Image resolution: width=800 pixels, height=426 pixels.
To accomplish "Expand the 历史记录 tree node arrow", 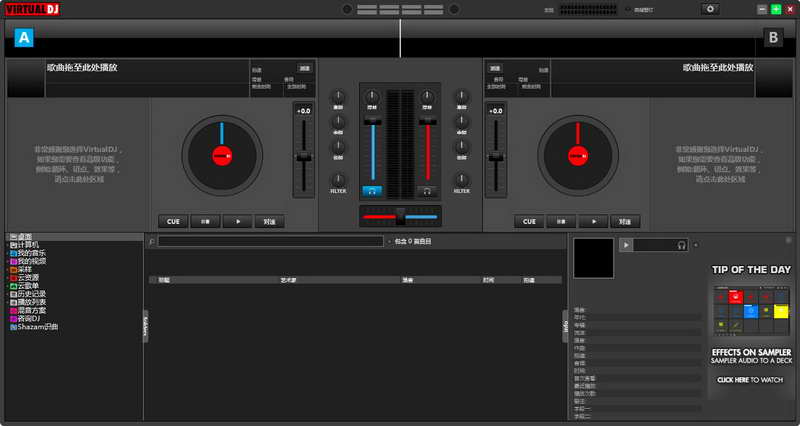I will click(x=8, y=294).
